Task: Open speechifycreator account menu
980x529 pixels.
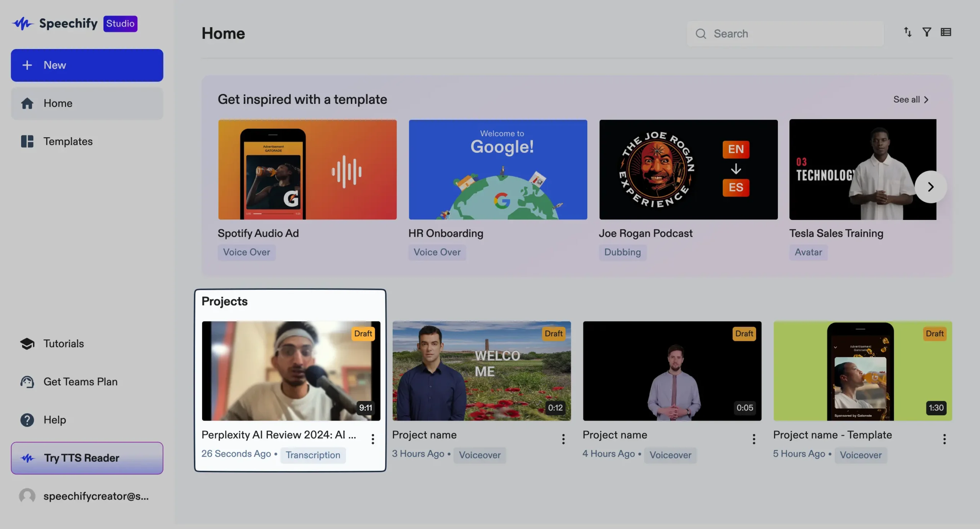Action: pyautogui.click(x=87, y=496)
